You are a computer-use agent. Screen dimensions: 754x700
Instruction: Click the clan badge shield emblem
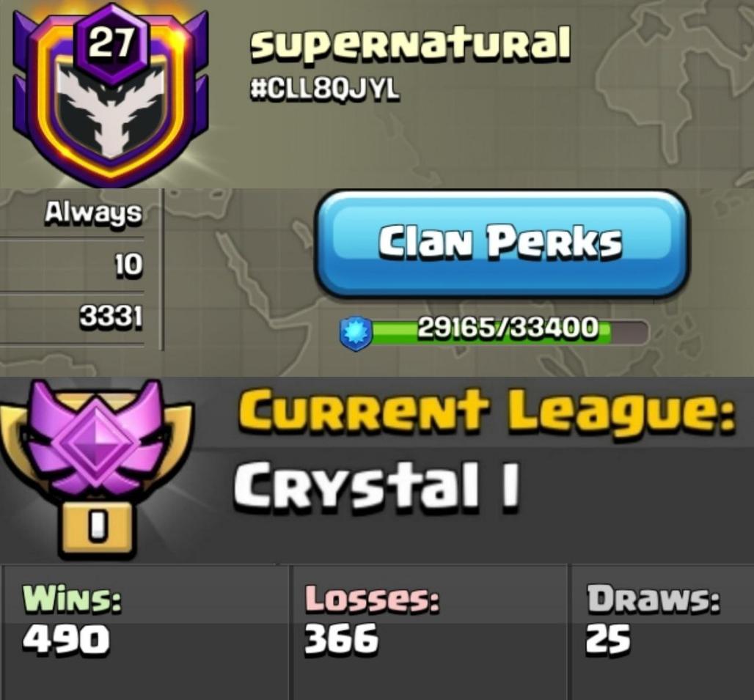click(x=111, y=94)
